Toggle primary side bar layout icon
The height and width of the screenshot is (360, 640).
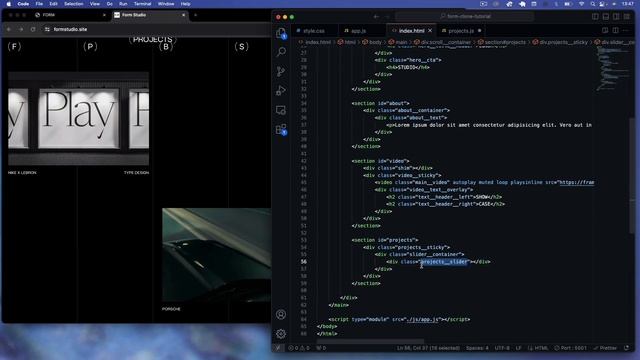point(595,17)
